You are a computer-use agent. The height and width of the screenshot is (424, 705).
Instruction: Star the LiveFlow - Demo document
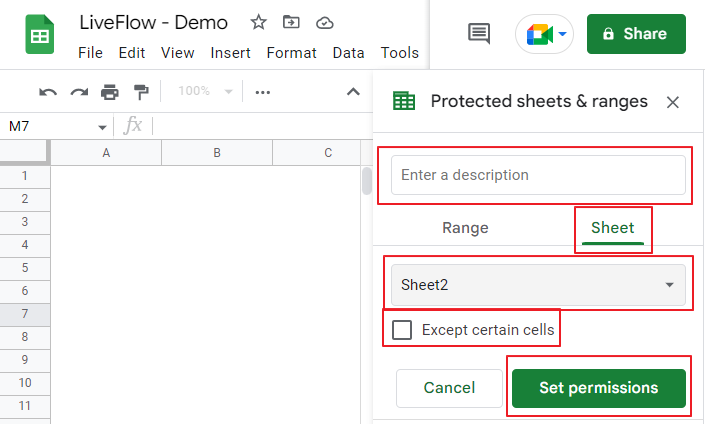point(259,22)
